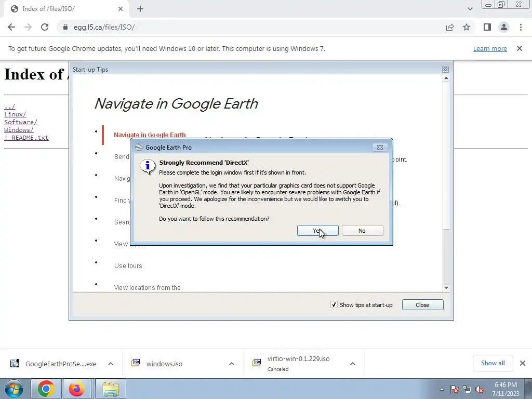The width and height of the screenshot is (532, 399).
Task: Expand GoogleEarthProSe....exe download options
Action: click(111, 364)
